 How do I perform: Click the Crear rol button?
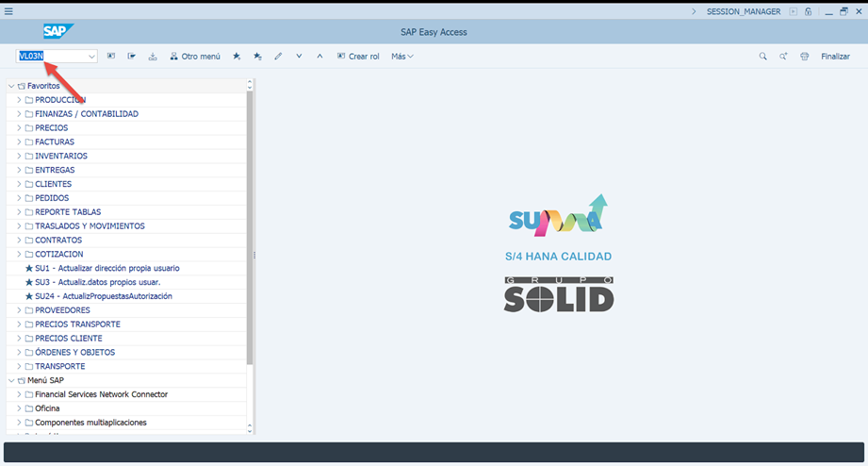tap(358, 57)
